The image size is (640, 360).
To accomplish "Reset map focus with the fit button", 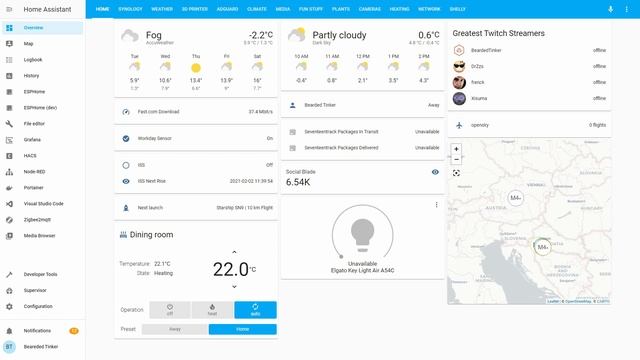I will pyautogui.click(x=456, y=173).
